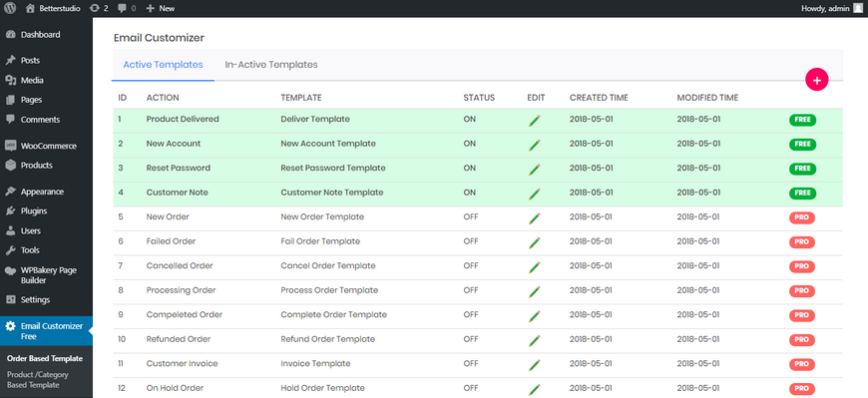The image size is (868, 398).
Task: Open the comments bubble in admin bar
Action: 127,8
